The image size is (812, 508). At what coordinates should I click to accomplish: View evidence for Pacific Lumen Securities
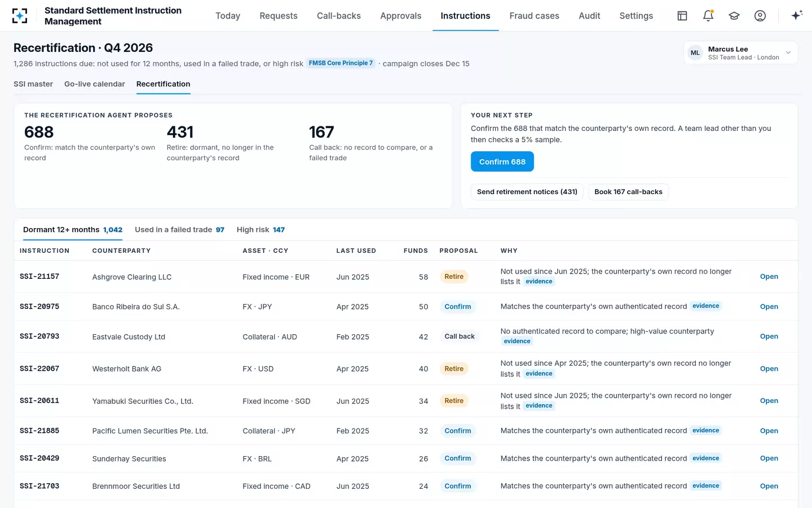(706, 431)
